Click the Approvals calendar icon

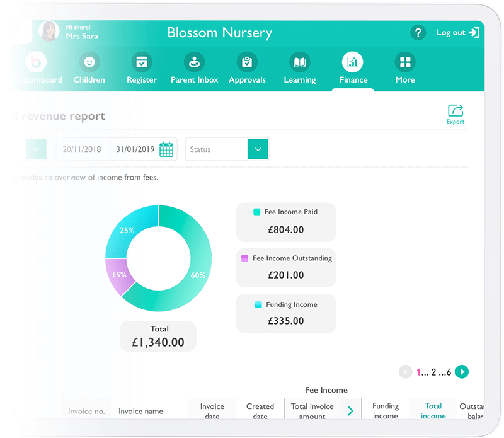(x=247, y=63)
